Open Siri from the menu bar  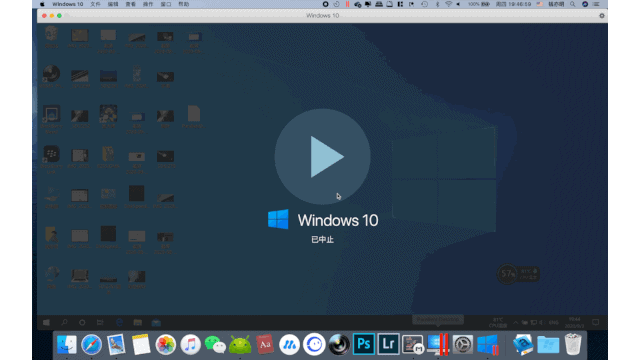(x=585, y=4)
